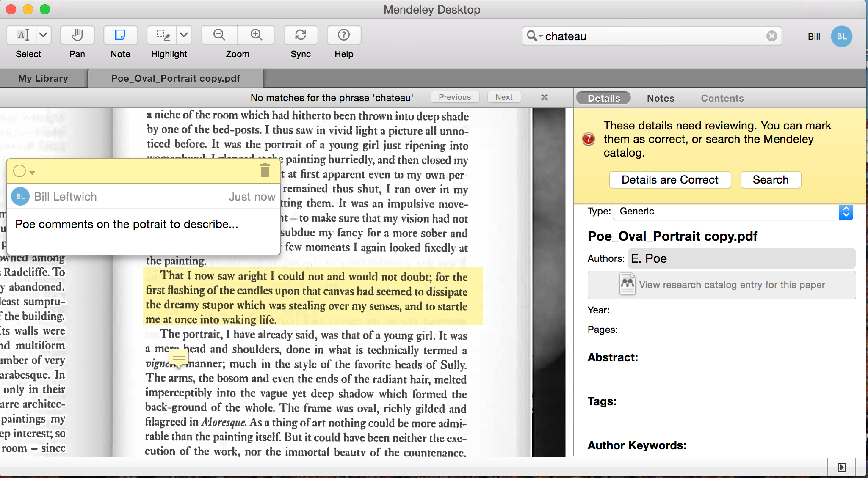Switch to the My Library tab
The width and height of the screenshot is (868, 478).
pos(43,78)
